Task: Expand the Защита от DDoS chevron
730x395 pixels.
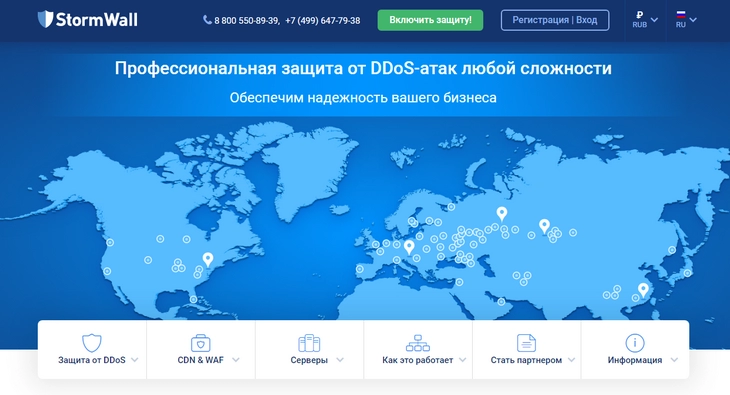Action: 135,360
